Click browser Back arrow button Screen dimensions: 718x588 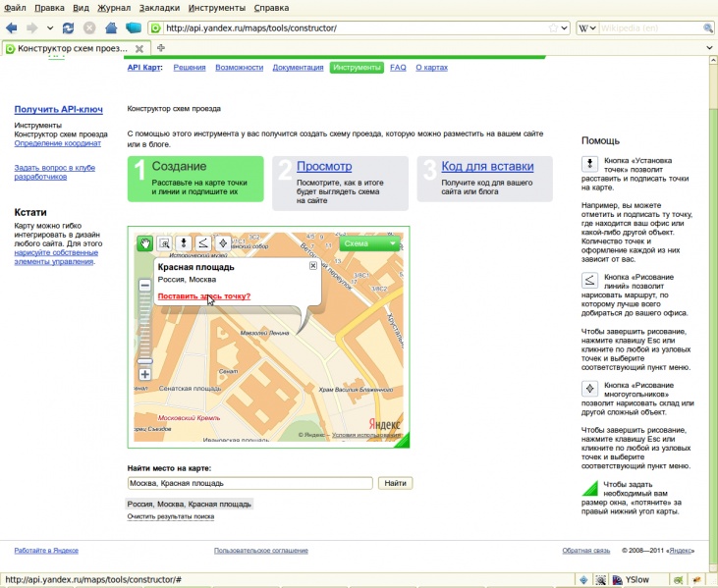tap(12, 27)
